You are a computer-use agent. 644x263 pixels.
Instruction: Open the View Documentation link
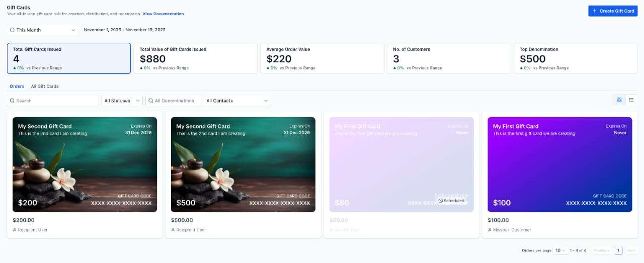163,14
